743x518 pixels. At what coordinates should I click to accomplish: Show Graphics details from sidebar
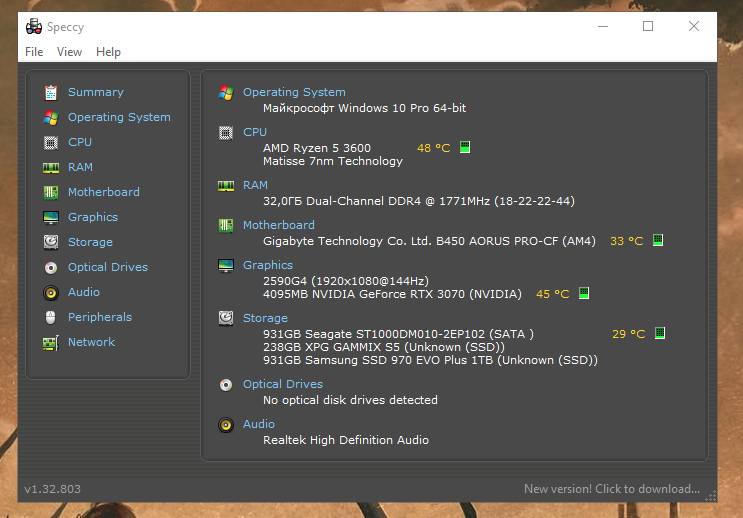click(x=93, y=217)
